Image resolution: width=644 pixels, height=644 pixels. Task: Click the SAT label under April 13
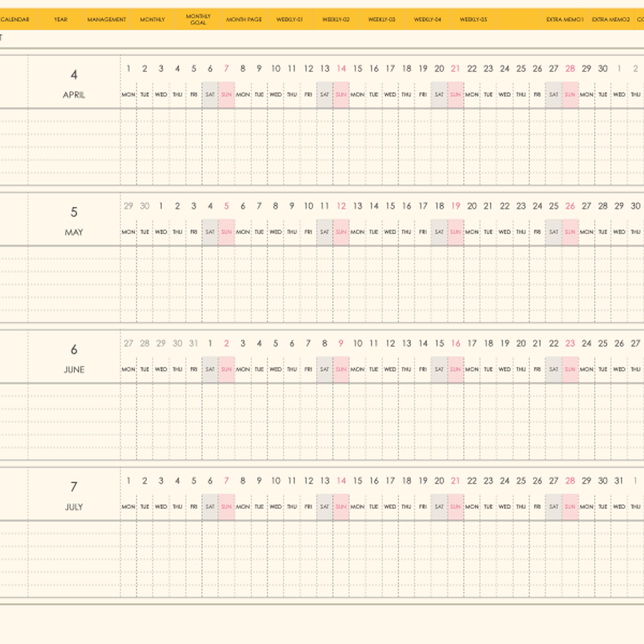pyautogui.click(x=325, y=94)
